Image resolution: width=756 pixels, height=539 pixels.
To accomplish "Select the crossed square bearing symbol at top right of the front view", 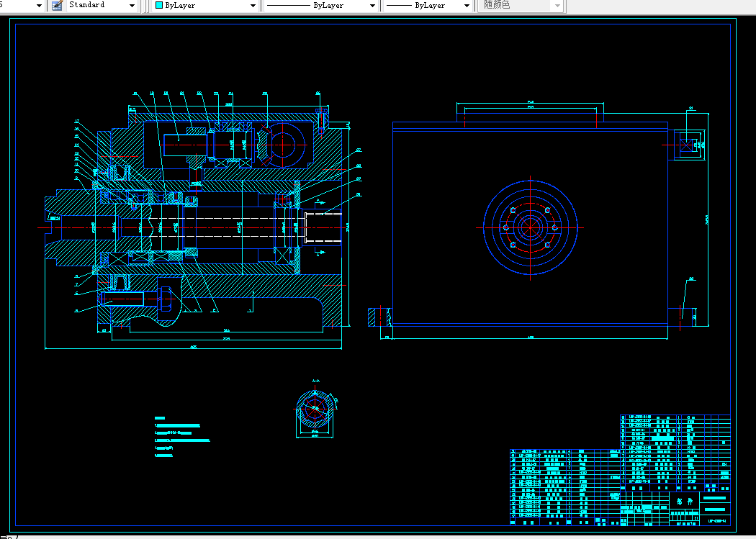I will 686,145.
